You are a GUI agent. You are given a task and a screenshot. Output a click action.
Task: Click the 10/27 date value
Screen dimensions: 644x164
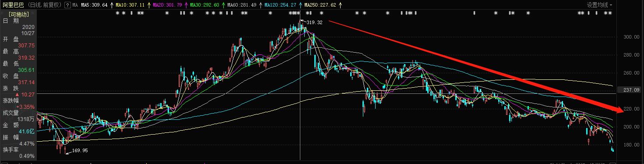(28, 33)
